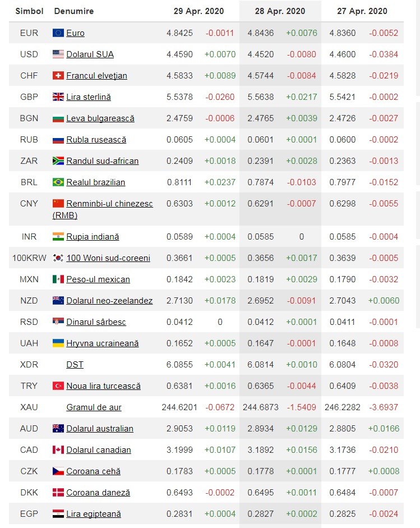Click the South Korean flag icon
Viewport: 420px width, 528px height.
pos(58,258)
